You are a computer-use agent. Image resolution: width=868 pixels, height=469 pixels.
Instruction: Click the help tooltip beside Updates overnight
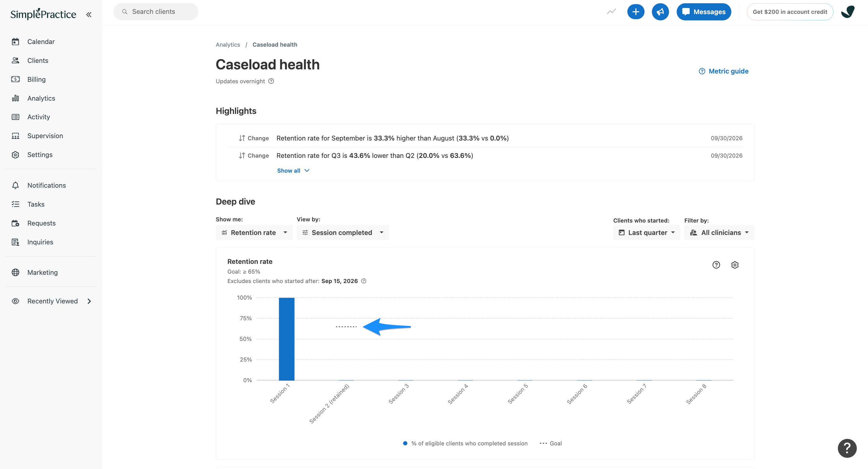(271, 81)
